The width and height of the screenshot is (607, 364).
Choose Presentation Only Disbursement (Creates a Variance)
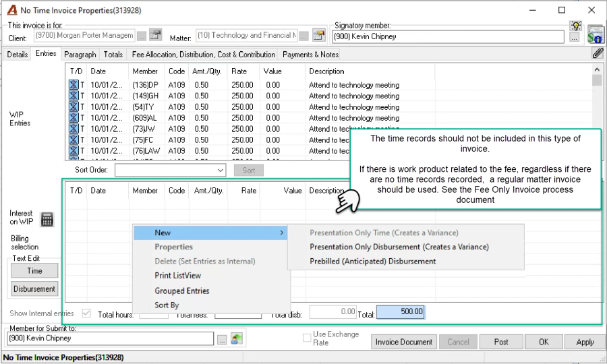(x=399, y=247)
